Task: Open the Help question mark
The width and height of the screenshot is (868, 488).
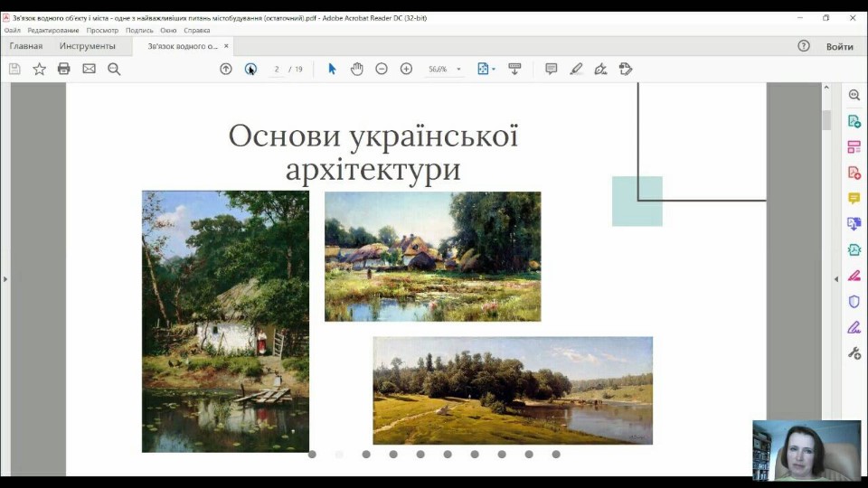Action: point(804,46)
